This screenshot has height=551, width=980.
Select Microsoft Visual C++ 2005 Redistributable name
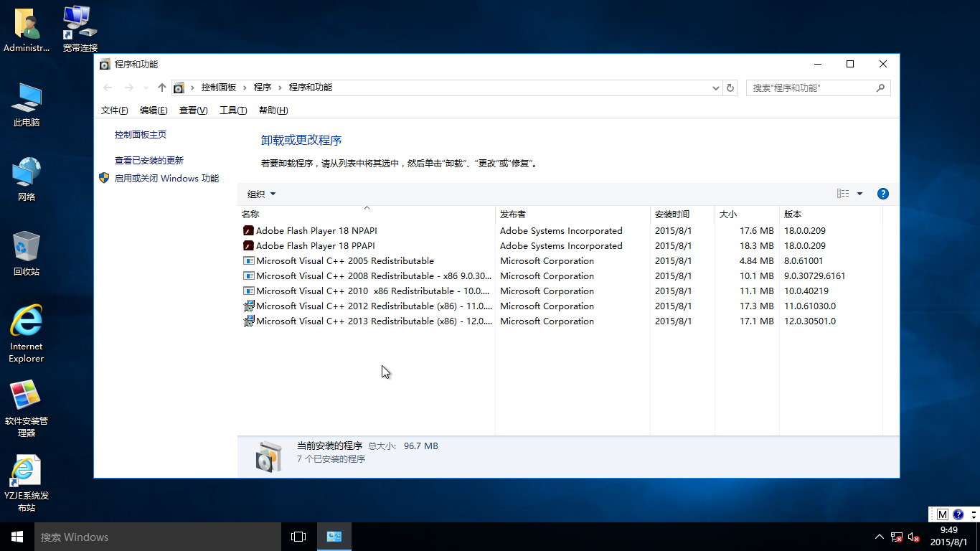tap(345, 261)
